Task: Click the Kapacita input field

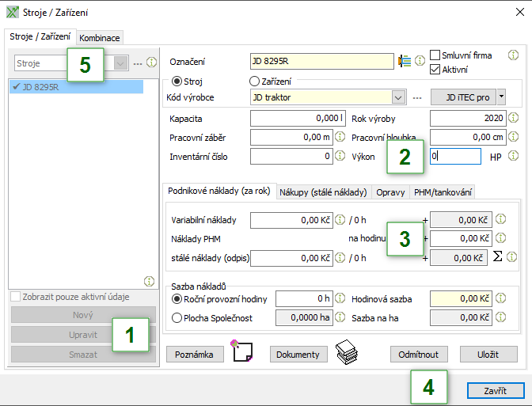Action: pyautogui.click(x=298, y=119)
